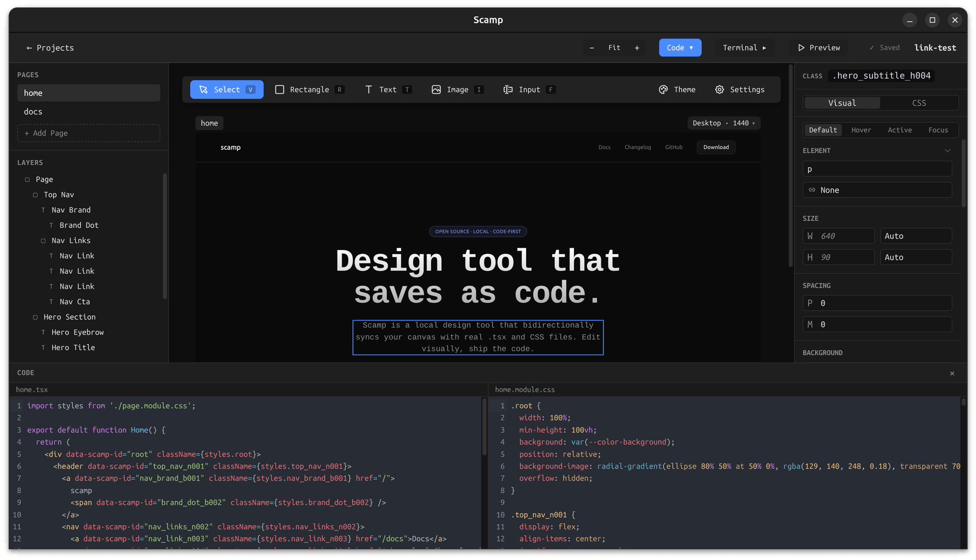The width and height of the screenshot is (976, 560).
Task: Select the Input tool
Action: 529,89
